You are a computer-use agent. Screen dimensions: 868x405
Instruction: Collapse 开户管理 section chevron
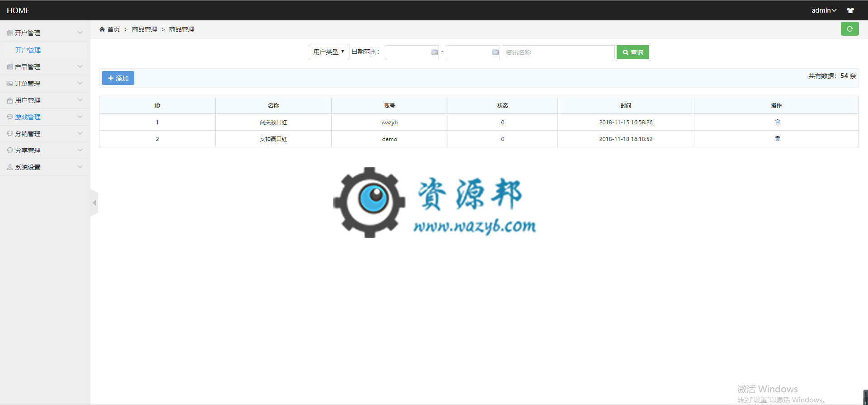point(80,33)
